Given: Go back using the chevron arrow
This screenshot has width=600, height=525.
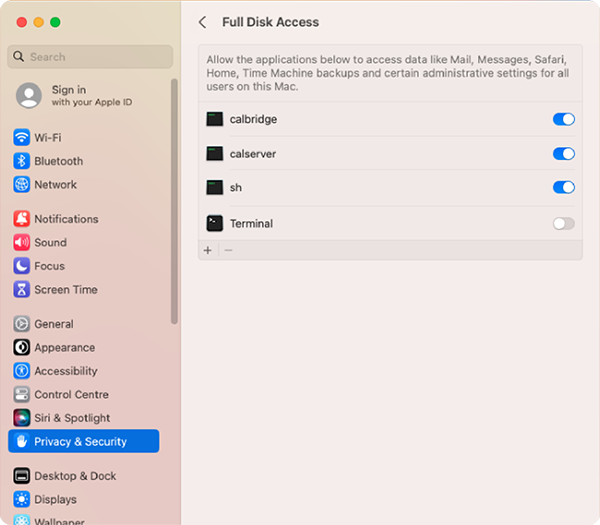Looking at the screenshot, I should (203, 22).
